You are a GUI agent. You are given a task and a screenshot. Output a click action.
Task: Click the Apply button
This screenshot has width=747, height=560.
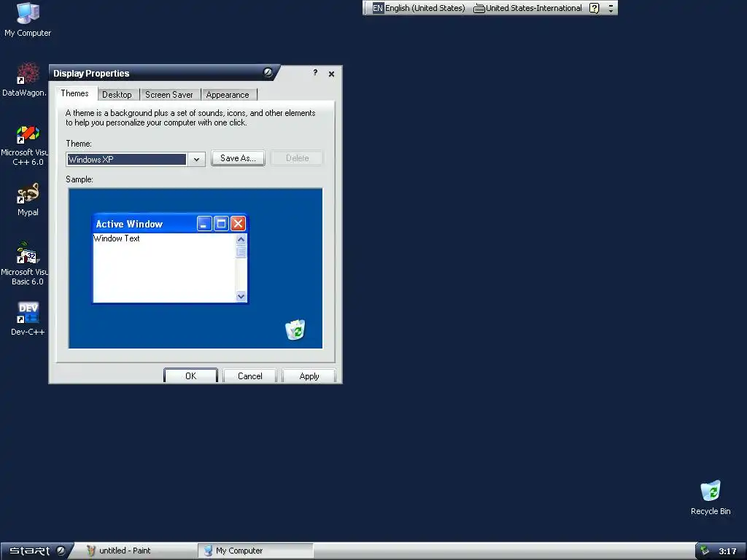(309, 376)
